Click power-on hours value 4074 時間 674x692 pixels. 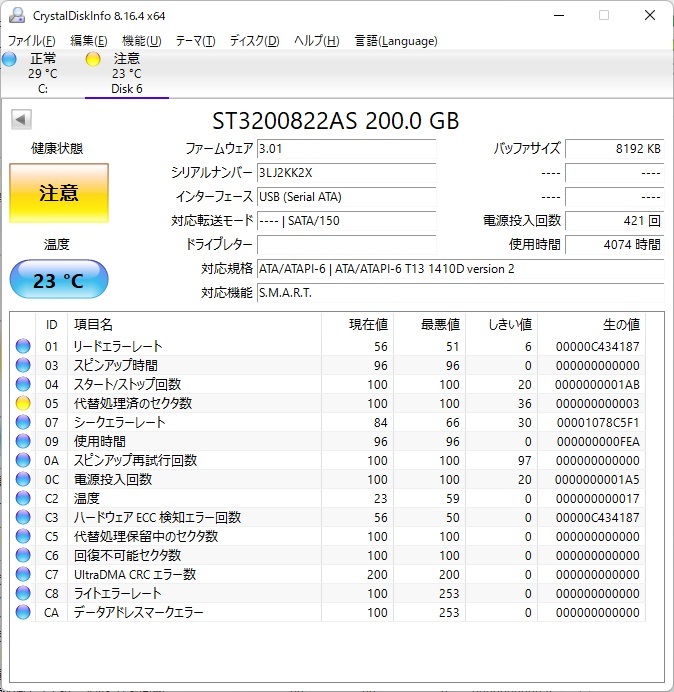click(614, 244)
